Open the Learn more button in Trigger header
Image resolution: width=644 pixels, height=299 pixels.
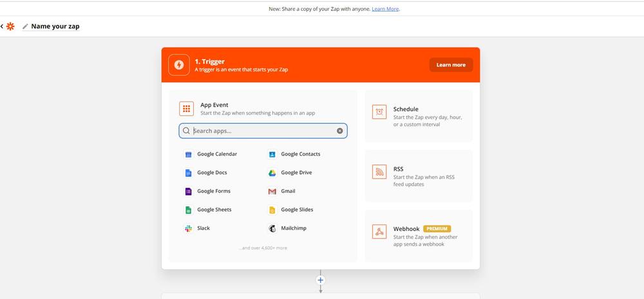(x=451, y=65)
